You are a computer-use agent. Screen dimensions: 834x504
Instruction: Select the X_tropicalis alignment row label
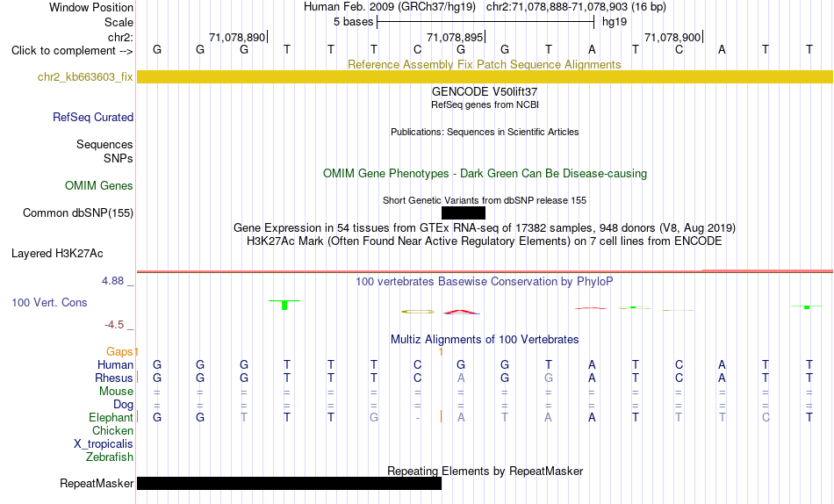104,444
